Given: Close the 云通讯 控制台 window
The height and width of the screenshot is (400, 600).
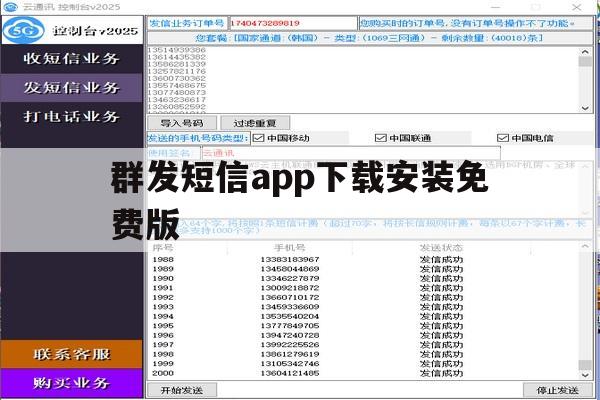Looking at the screenshot, I should [577, 7].
